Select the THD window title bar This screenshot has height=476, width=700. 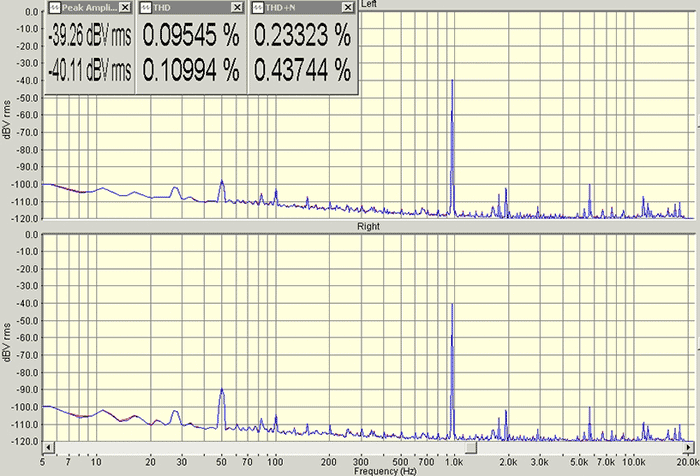(192, 7)
